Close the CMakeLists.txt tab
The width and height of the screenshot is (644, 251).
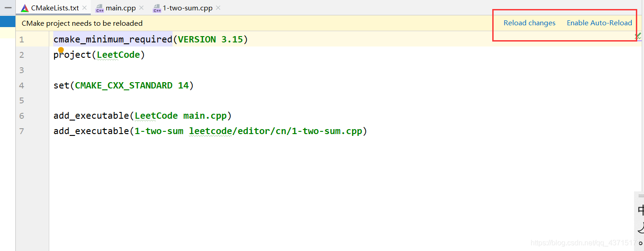pos(84,8)
